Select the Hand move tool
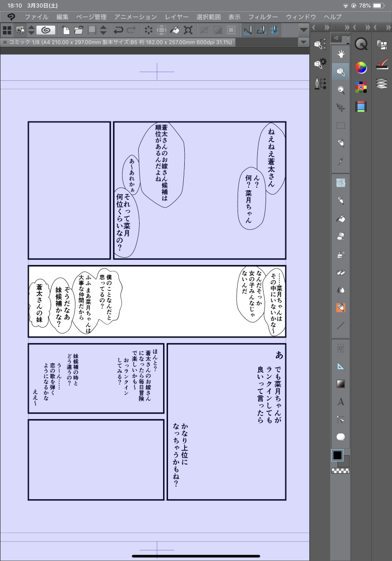392x561 pixels. 341,54
